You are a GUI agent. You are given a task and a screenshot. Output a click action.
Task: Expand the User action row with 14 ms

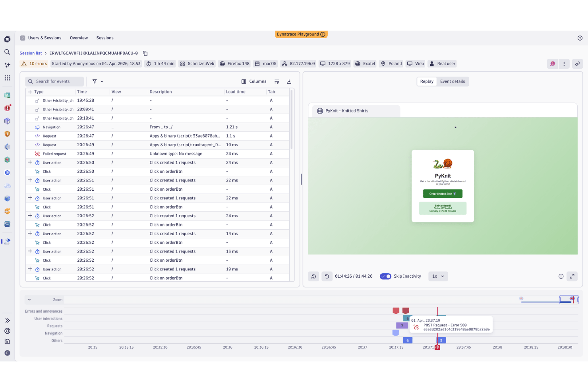click(x=30, y=234)
